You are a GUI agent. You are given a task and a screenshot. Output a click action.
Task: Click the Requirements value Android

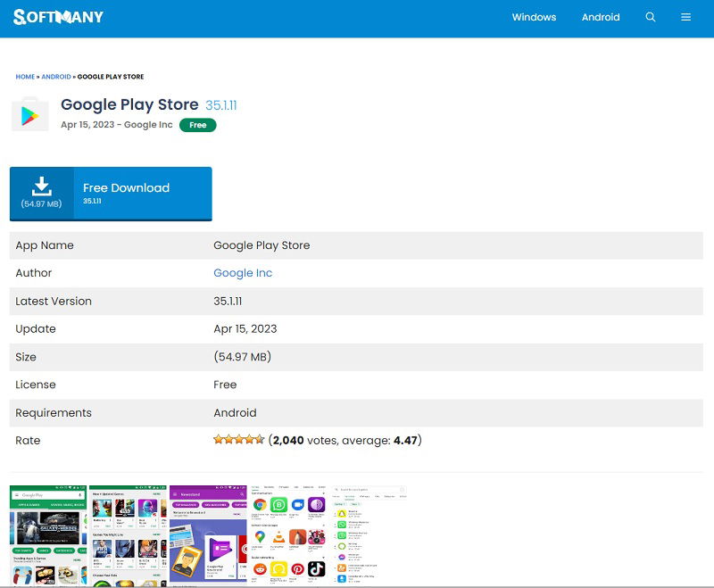pyautogui.click(x=235, y=413)
